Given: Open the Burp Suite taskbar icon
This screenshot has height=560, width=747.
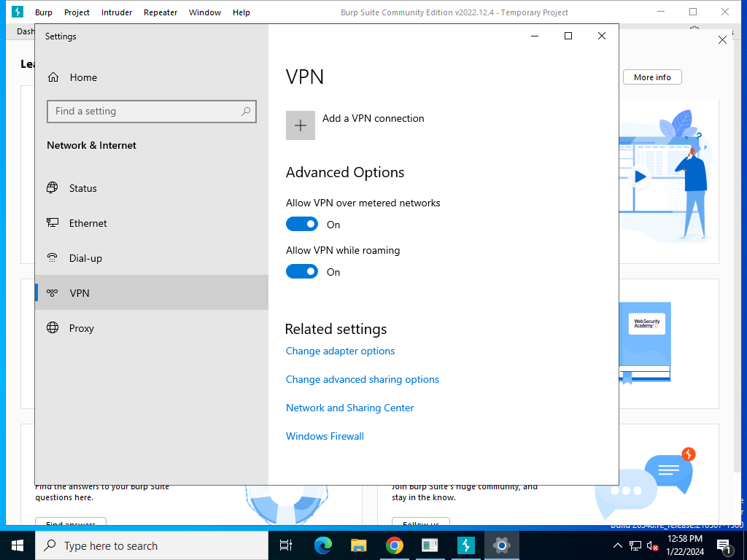Looking at the screenshot, I should click(x=466, y=545).
